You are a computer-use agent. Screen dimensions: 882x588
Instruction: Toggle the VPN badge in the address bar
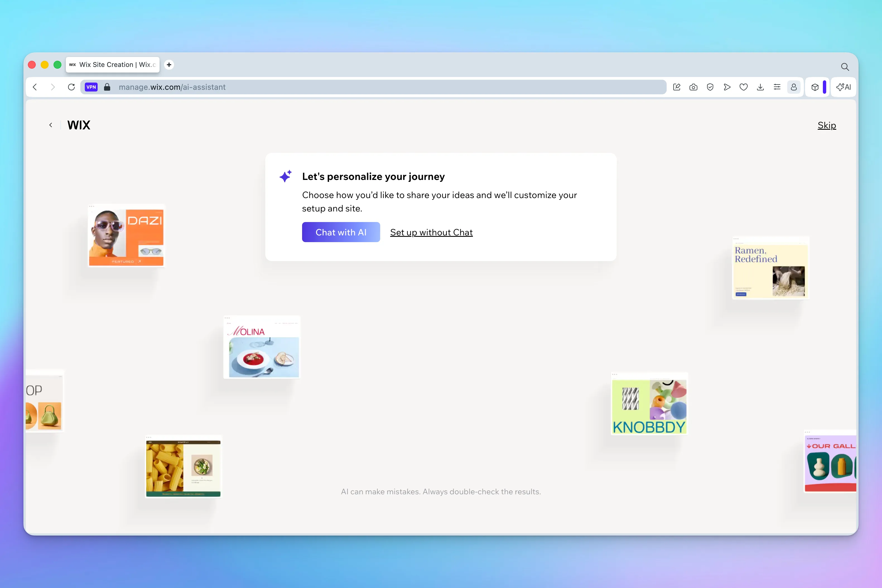[x=91, y=87]
